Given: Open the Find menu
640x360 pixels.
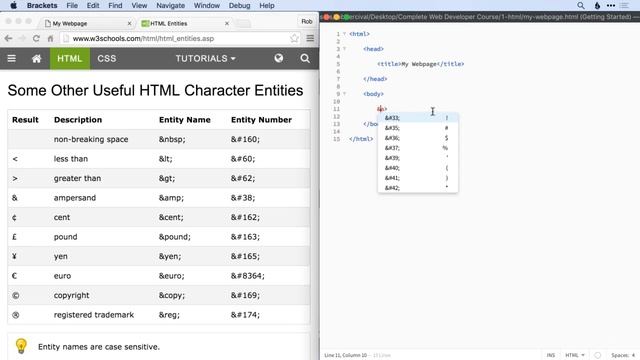Looking at the screenshot, I should point(115,5).
